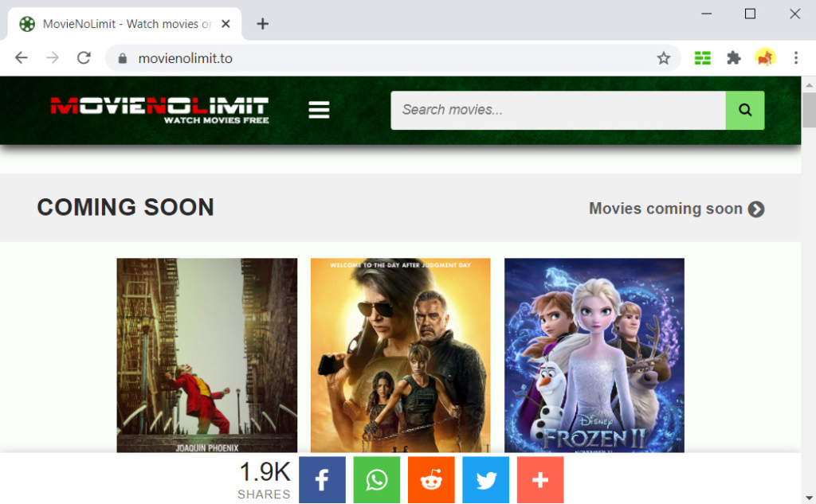Open the Joker movie poster
Viewport: 816px width, 504px height.
point(207,355)
